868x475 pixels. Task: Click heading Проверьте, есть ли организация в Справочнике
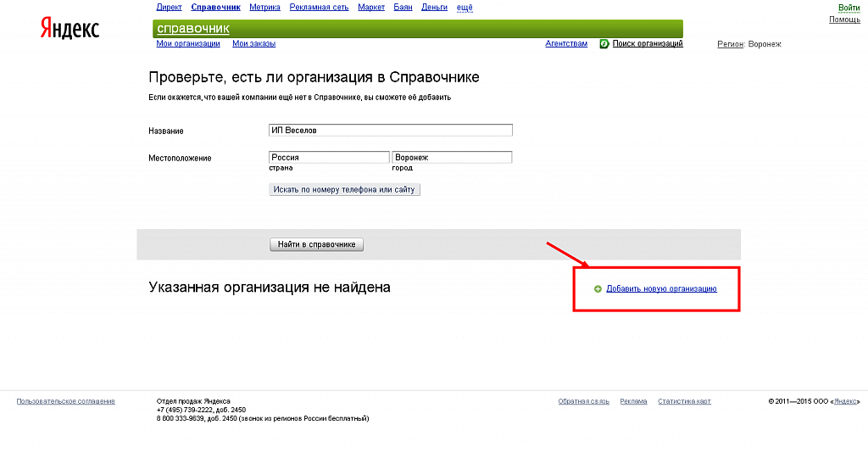(x=314, y=77)
